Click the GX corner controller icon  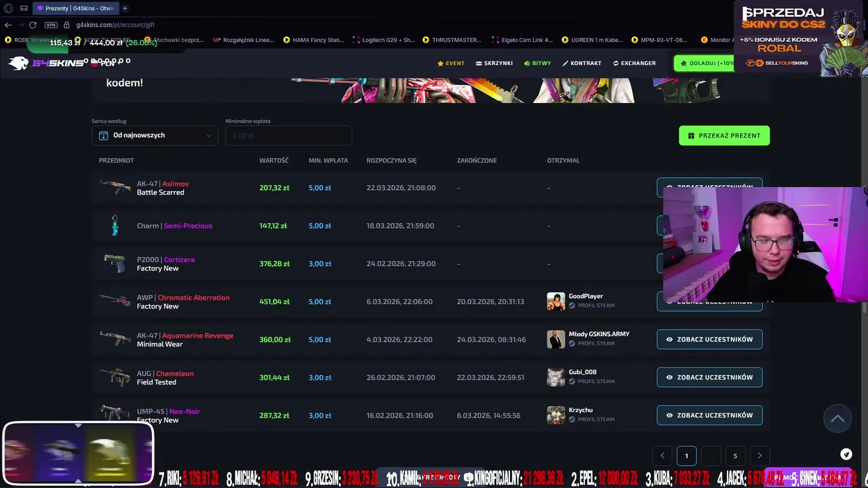[24, 8]
